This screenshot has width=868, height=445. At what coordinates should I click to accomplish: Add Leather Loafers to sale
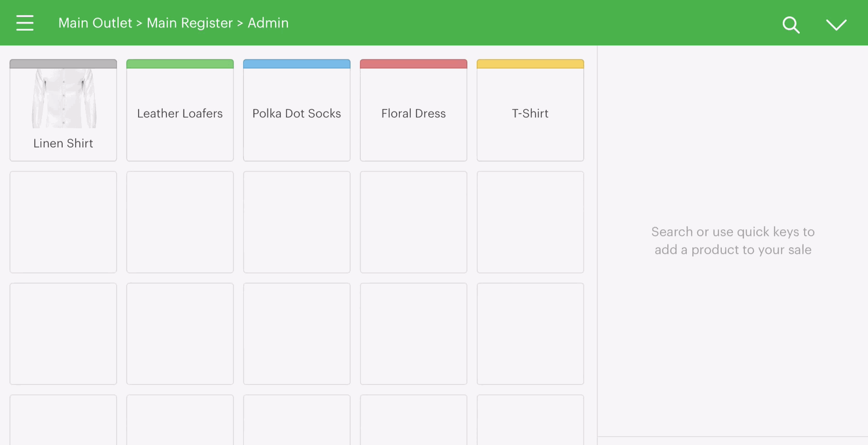click(180, 110)
